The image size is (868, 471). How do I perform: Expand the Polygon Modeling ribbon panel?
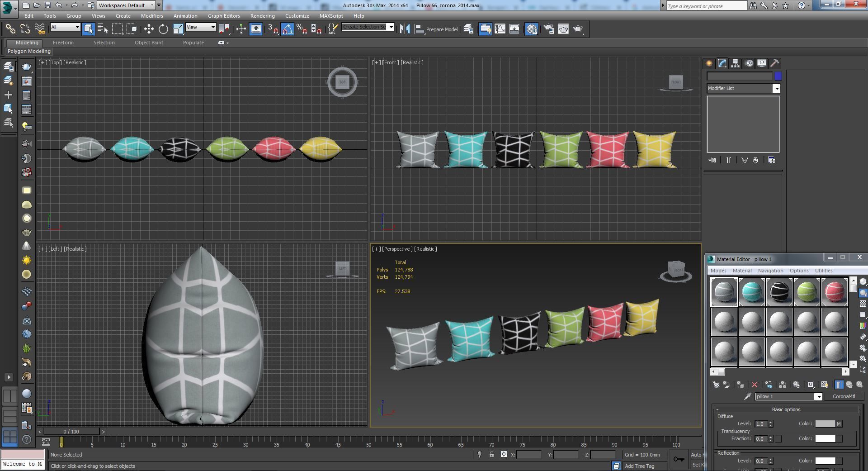click(x=29, y=51)
